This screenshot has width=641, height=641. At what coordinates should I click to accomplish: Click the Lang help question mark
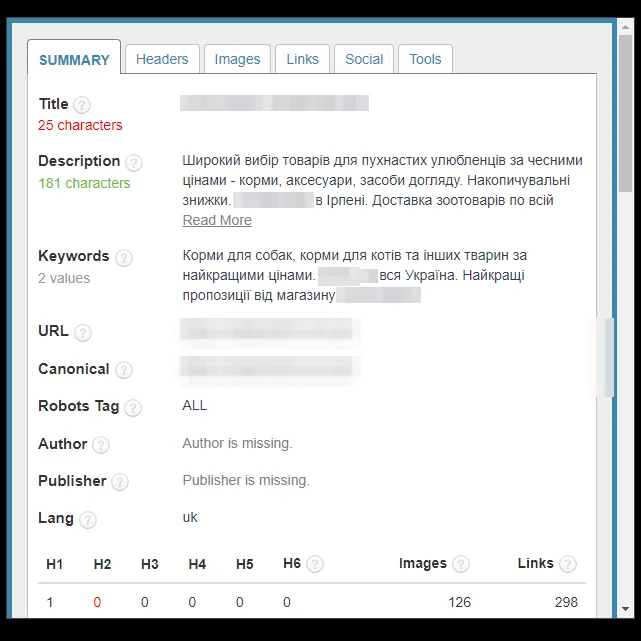click(87, 520)
